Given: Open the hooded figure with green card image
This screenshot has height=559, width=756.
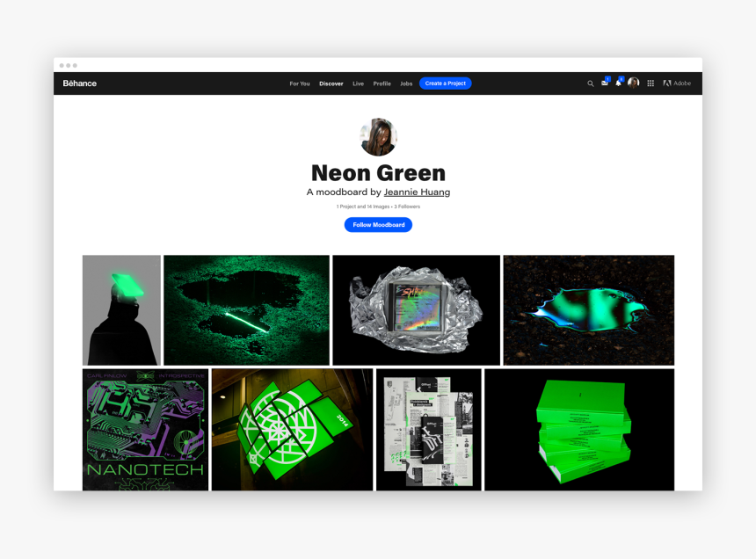Looking at the screenshot, I should tap(121, 310).
